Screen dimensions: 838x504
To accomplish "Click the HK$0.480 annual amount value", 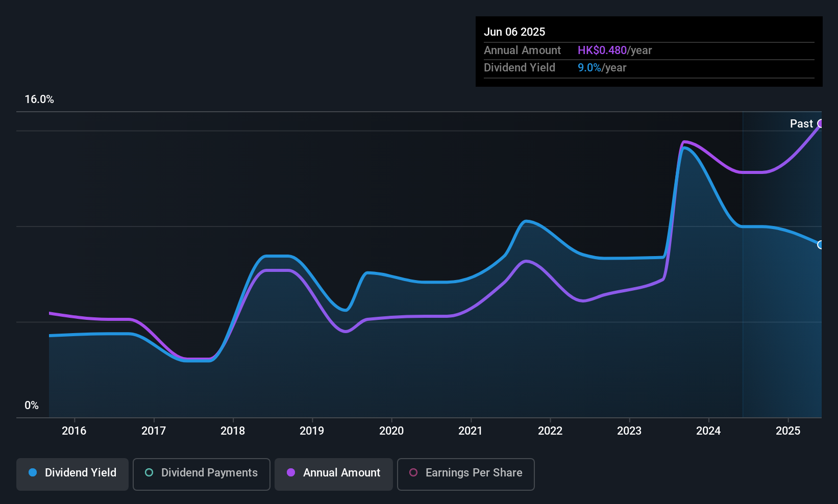I will point(602,50).
